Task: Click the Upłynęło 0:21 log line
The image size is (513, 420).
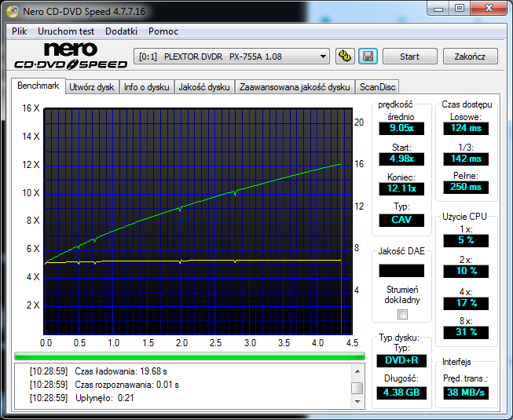Action: [x=82, y=398]
